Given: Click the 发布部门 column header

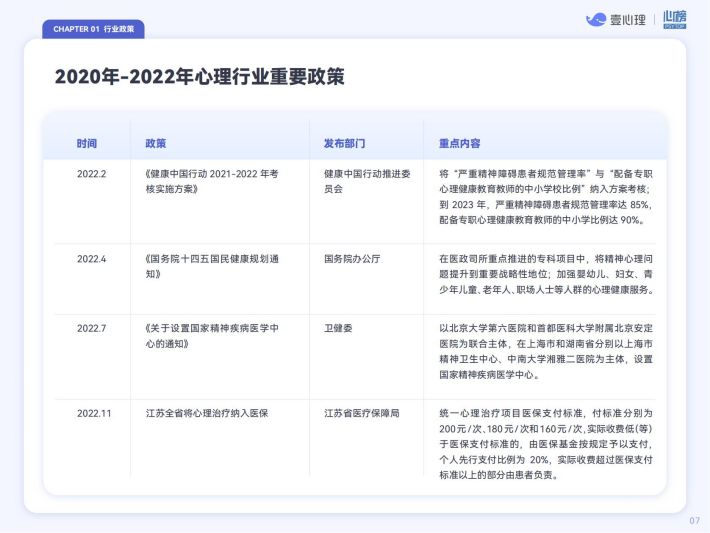Looking at the screenshot, I should tap(345, 144).
